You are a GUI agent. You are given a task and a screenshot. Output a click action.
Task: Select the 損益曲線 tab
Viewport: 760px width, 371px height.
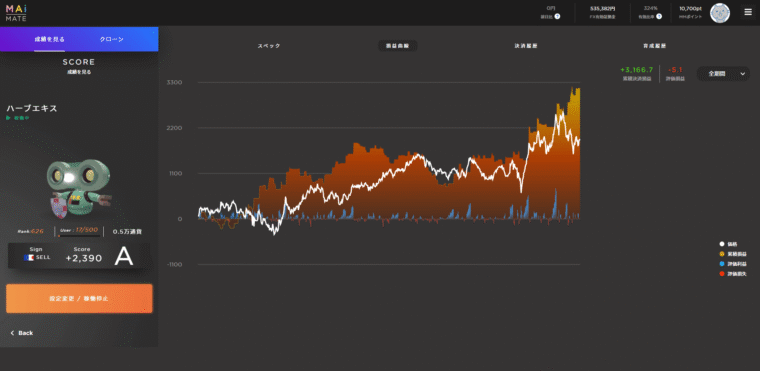(397, 46)
